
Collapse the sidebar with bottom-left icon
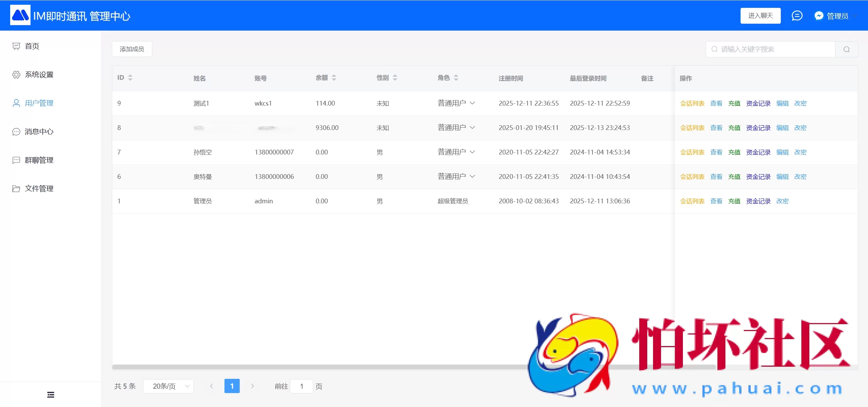pos(50,394)
